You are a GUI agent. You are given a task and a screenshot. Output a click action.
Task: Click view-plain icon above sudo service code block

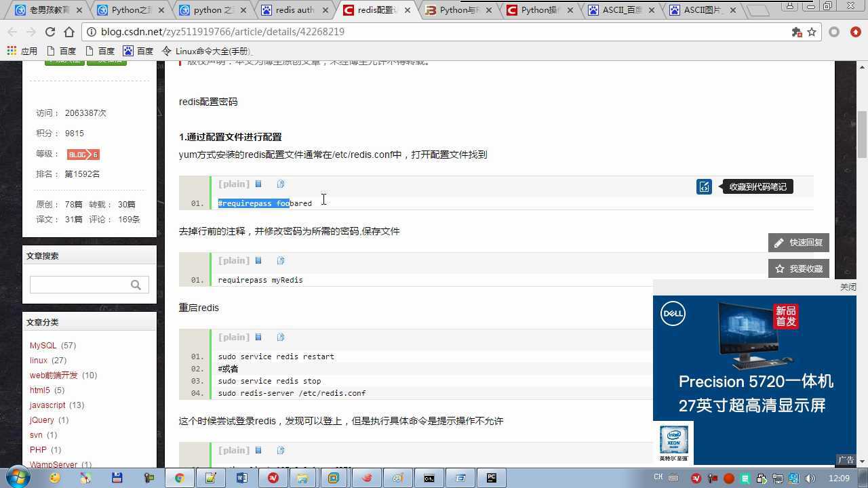coord(258,337)
